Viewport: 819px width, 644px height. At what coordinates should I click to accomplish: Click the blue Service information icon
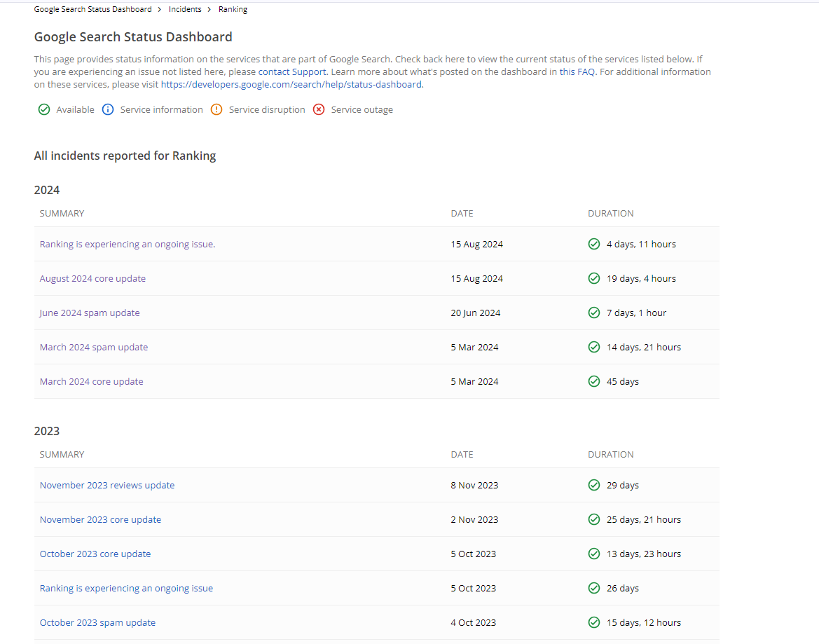click(108, 110)
